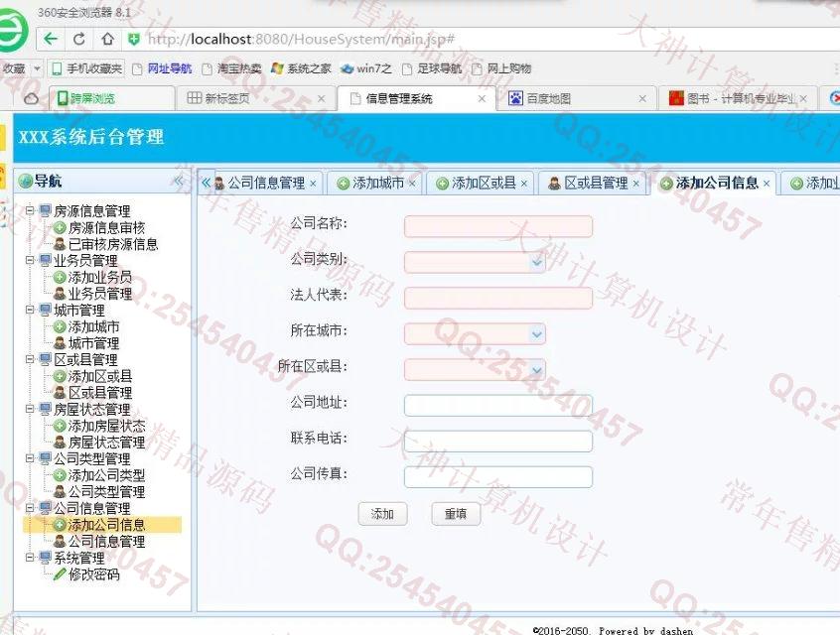Open win7之 bookmark
The width and height of the screenshot is (840, 635).
[367, 68]
